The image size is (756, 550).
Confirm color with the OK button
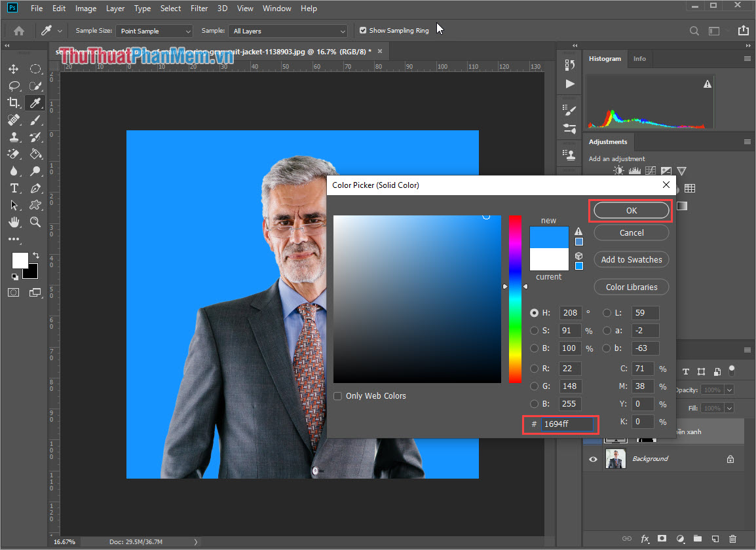630,210
